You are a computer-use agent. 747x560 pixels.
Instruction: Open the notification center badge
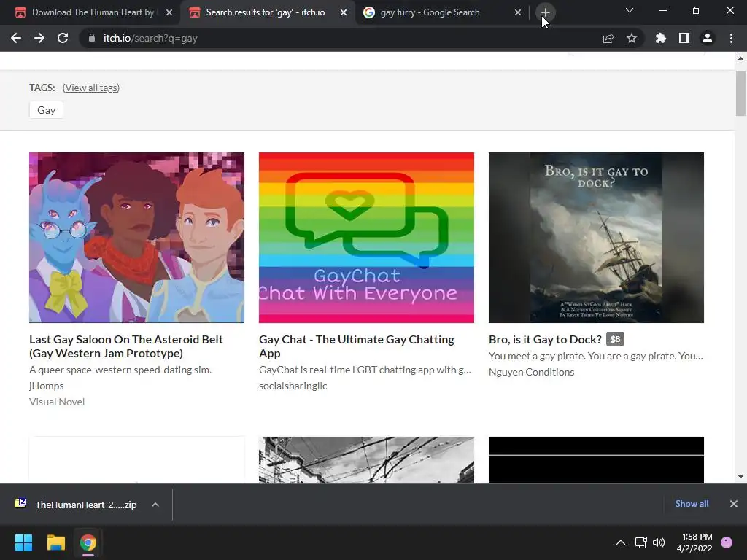pos(727,542)
